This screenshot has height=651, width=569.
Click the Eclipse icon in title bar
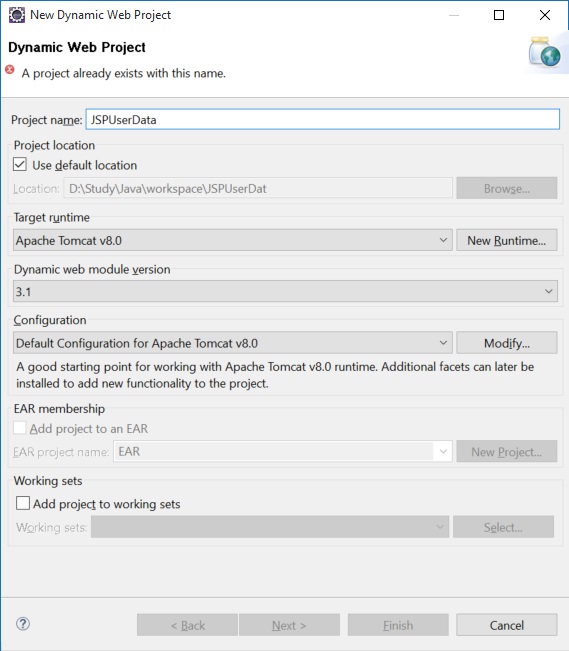coord(17,15)
